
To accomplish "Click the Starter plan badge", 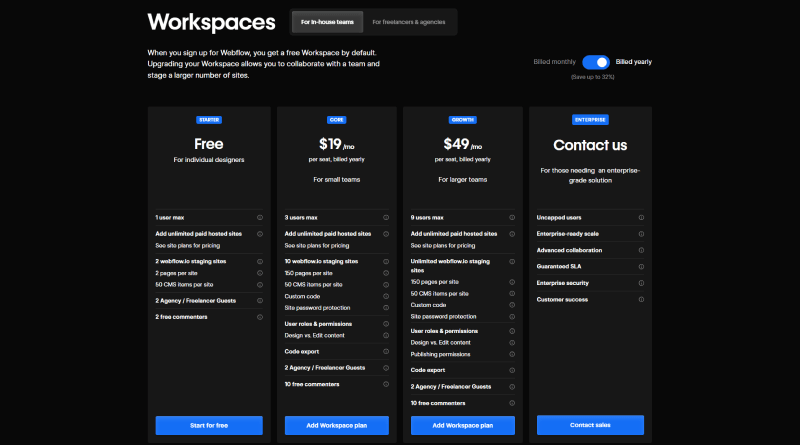I will point(209,120).
